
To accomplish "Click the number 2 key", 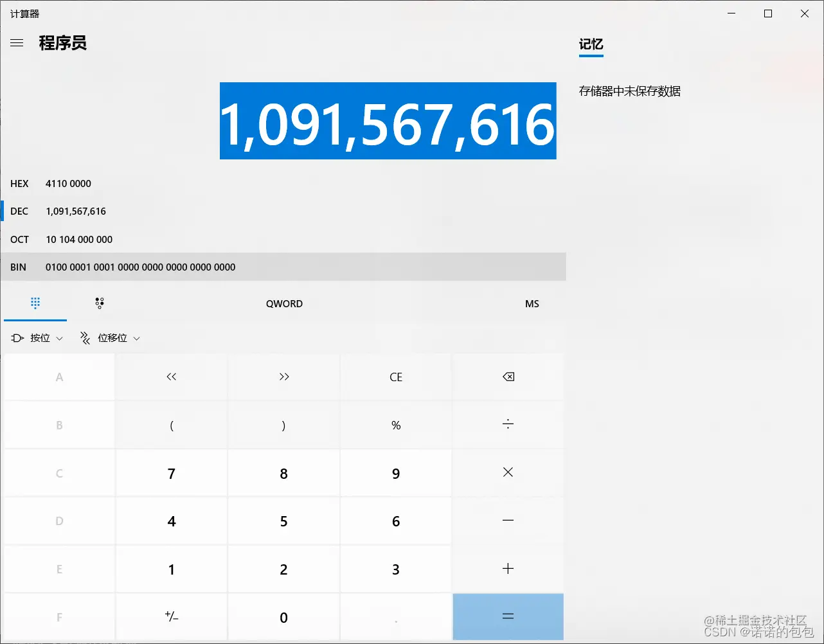I will [283, 569].
